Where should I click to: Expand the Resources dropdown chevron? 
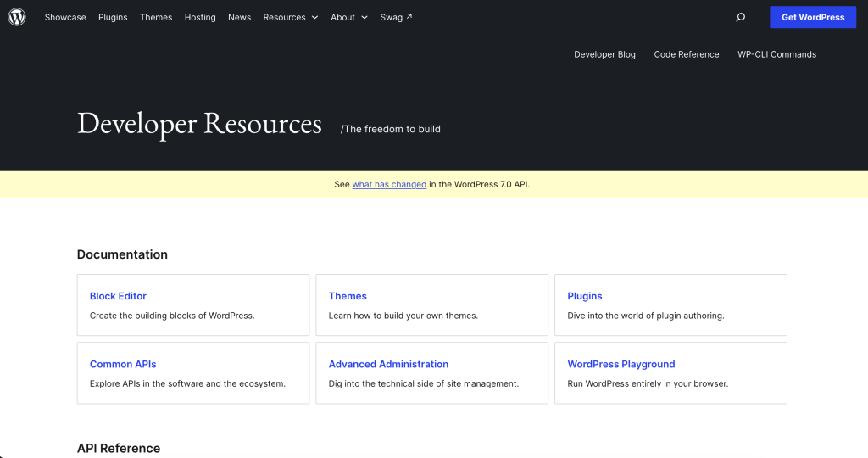point(314,17)
